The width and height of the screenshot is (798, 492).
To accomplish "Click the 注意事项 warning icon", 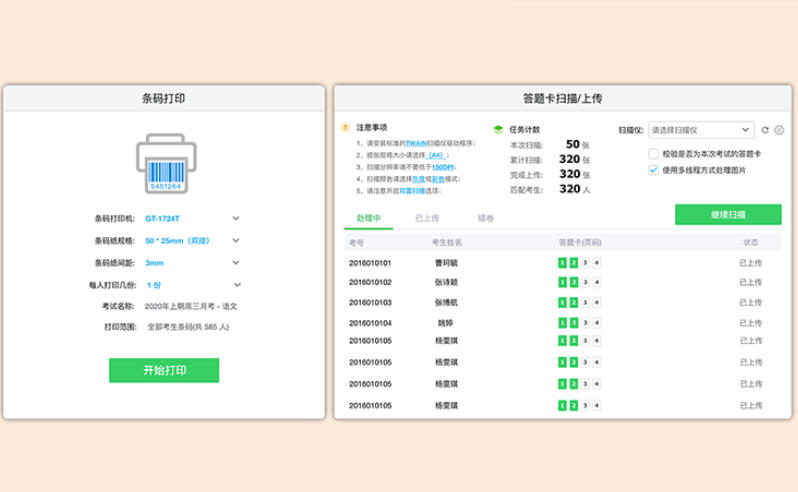I will [x=346, y=128].
